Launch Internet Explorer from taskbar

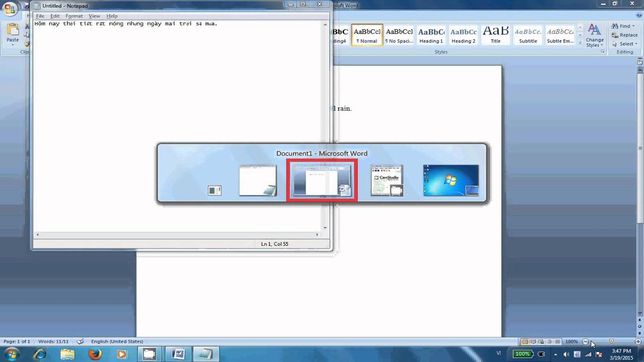pyautogui.click(x=40, y=354)
